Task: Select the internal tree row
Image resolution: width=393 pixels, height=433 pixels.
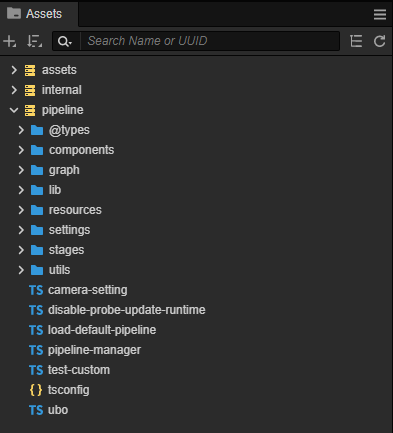Action: point(196,90)
